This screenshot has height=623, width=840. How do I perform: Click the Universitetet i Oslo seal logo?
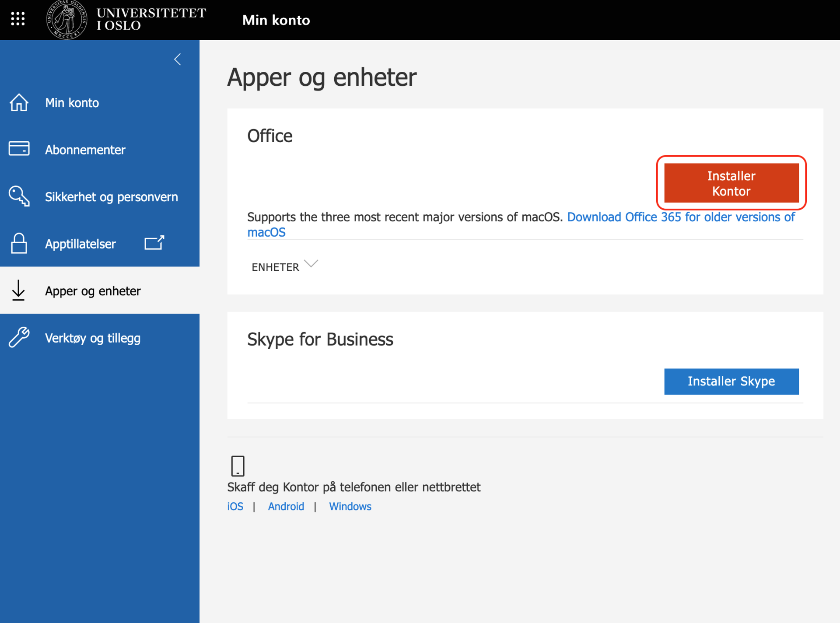(x=66, y=20)
